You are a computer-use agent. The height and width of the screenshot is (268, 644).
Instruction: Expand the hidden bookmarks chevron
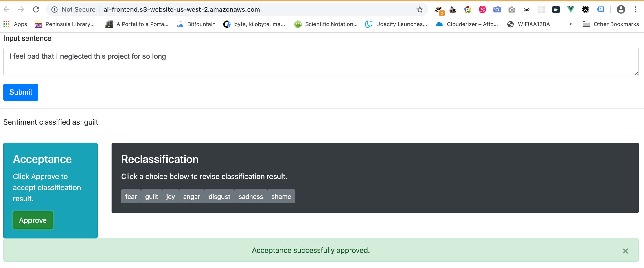click(571, 24)
